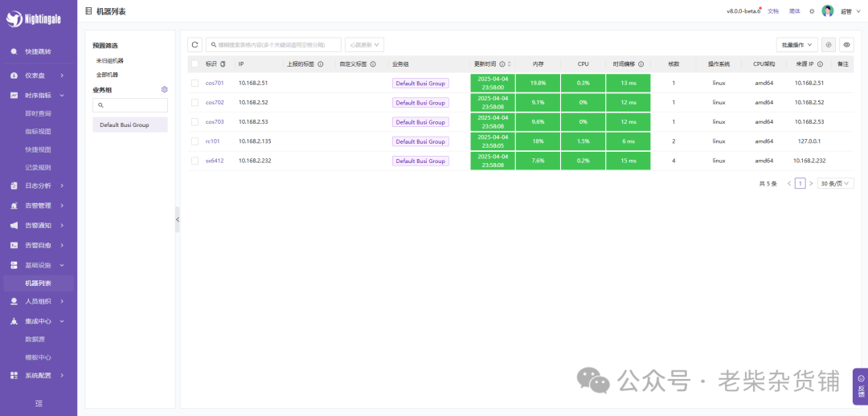This screenshot has width=868, height=416.
Task: Click the 机器列表 title list icon
Action: (88, 11)
